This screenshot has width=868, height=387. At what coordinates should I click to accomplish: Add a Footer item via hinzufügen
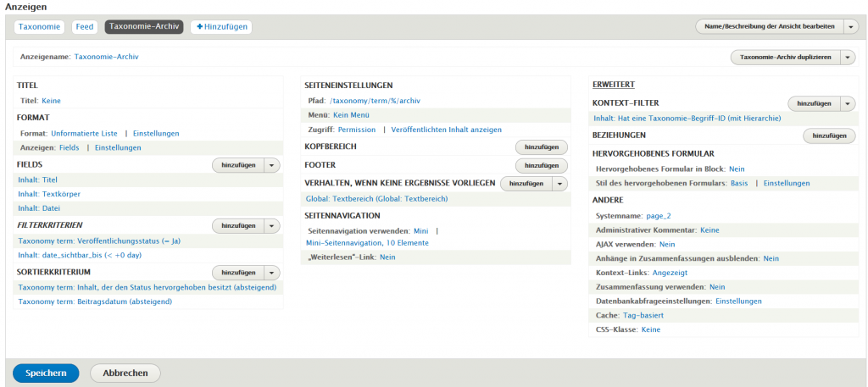click(541, 166)
